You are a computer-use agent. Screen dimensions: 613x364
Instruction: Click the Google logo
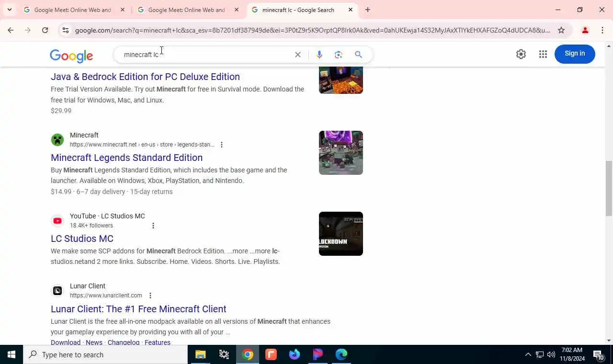(x=71, y=56)
